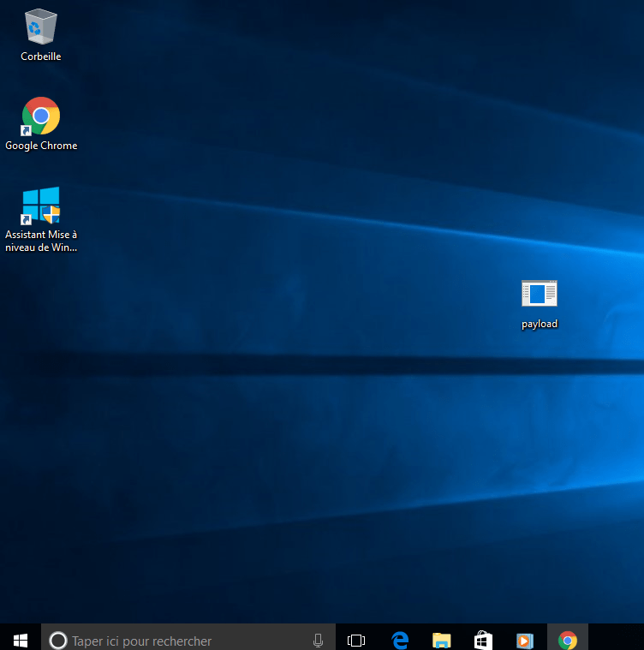Click the 'payload' file name label
Screen dimensions: 644x650
540,324
